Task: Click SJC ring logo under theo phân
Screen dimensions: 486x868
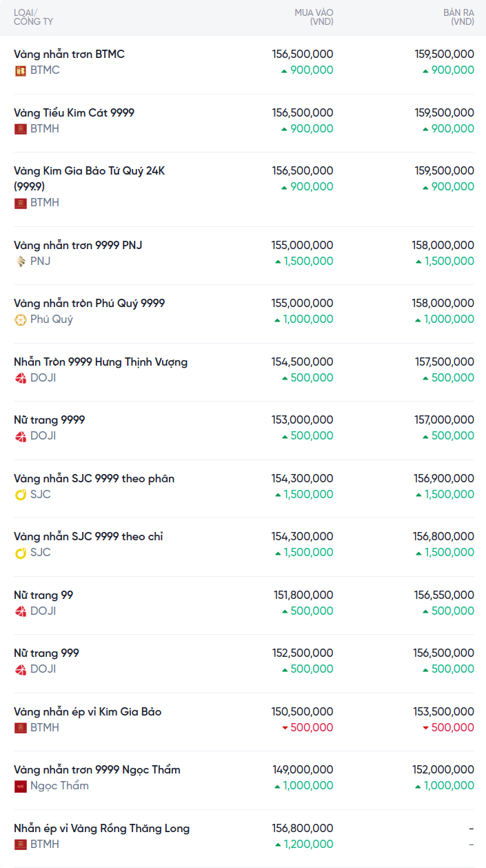Action: 21,495
